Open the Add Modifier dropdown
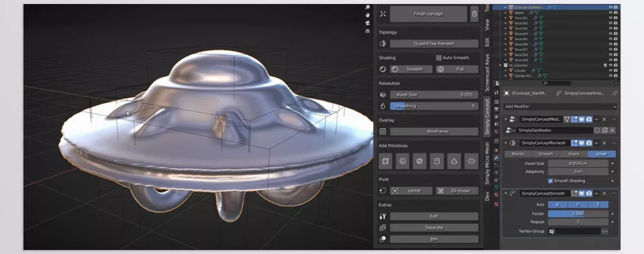The width and height of the screenshot is (644, 254). [x=560, y=107]
